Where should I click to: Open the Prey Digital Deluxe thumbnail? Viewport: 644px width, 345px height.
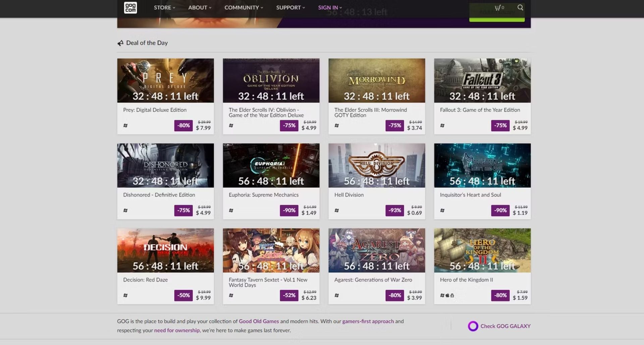coord(165,81)
